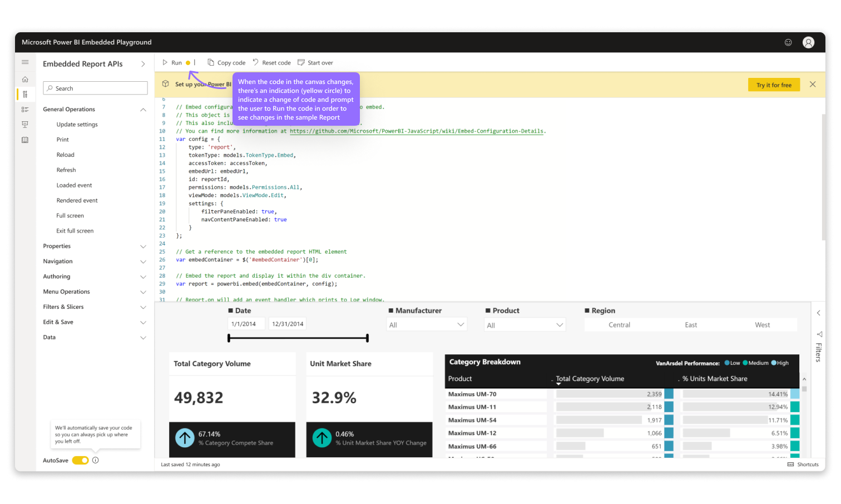This screenshot has width=841, height=504.
Task: Open the Manufacturer dropdown
Action: pos(427,325)
